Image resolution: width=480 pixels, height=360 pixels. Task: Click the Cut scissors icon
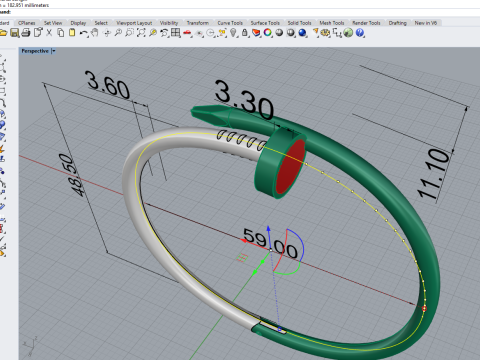click(x=49, y=32)
